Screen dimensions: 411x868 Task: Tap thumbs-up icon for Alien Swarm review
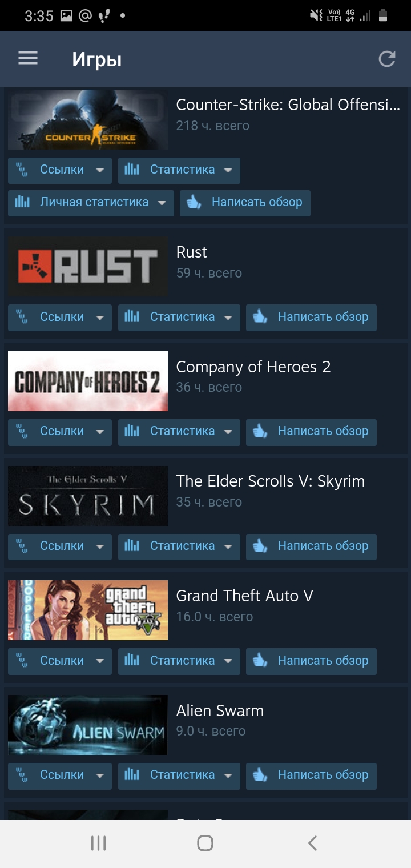click(260, 775)
